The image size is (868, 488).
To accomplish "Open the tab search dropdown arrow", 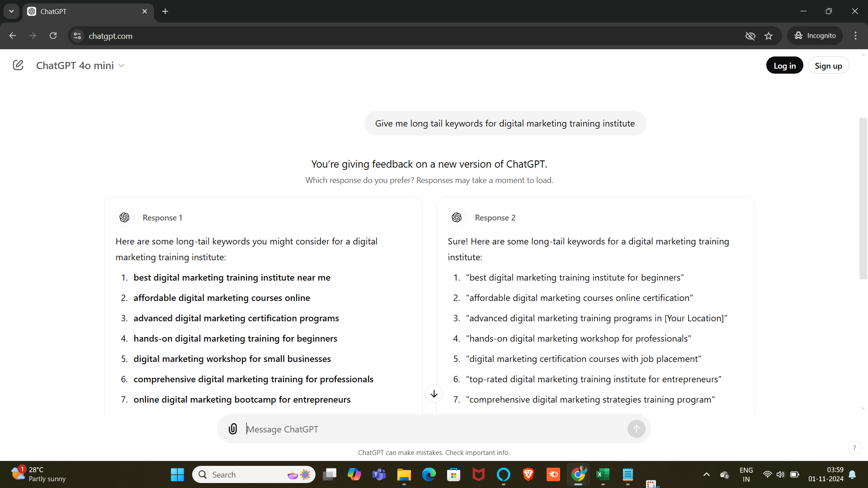I will point(11,11).
